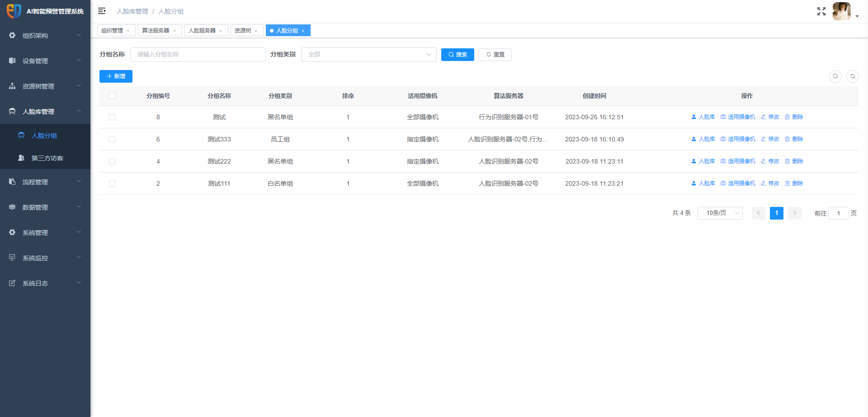
Task: Close the 人脸服务器 tab
Action: [221, 31]
